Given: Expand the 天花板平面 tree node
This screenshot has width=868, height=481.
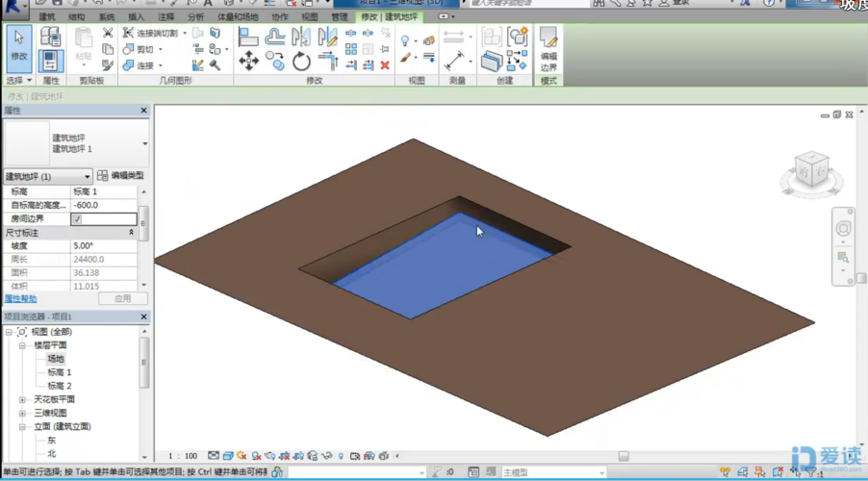Looking at the screenshot, I should point(22,399).
